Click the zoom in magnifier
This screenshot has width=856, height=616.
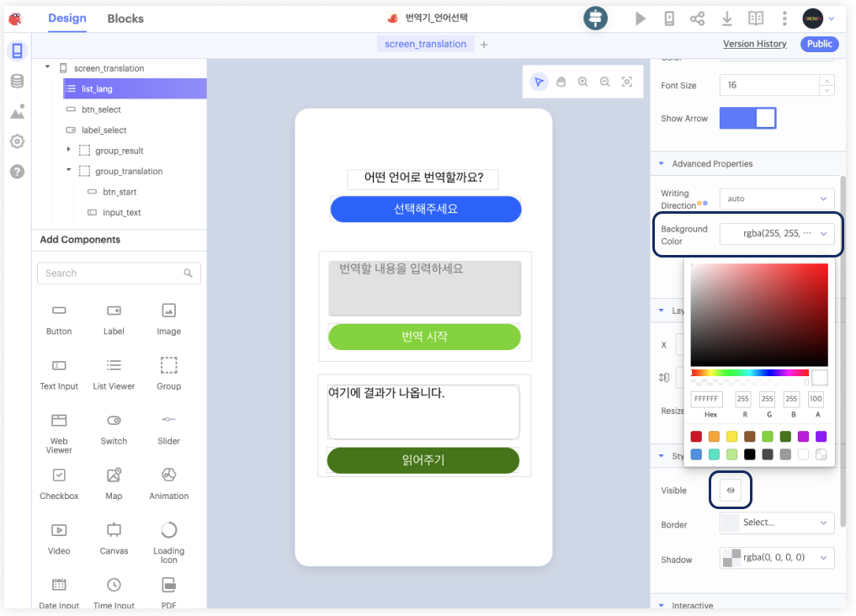pyautogui.click(x=582, y=82)
